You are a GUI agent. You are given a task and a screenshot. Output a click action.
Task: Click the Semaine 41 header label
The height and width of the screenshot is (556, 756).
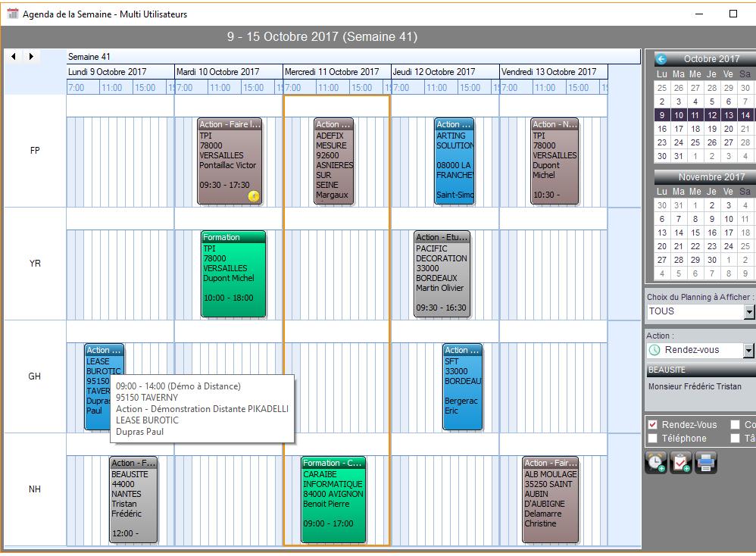(89, 57)
